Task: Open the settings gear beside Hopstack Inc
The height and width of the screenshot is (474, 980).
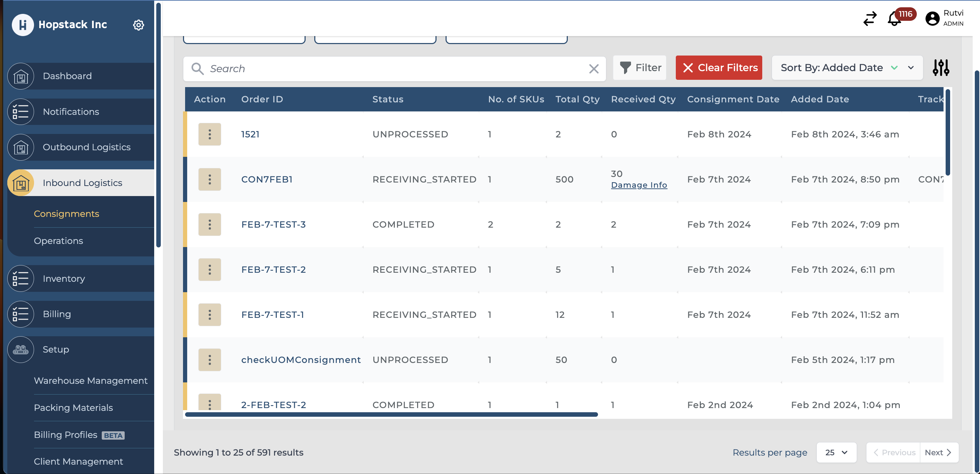Action: (x=139, y=25)
